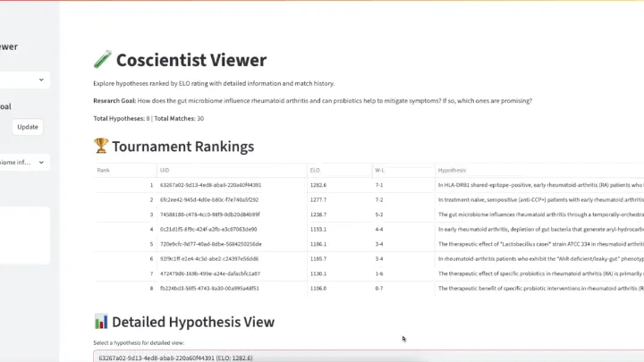Click hypothesis cell beginning 'The gut microbiome influences'
644x362 pixels.
[x=539, y=215]
